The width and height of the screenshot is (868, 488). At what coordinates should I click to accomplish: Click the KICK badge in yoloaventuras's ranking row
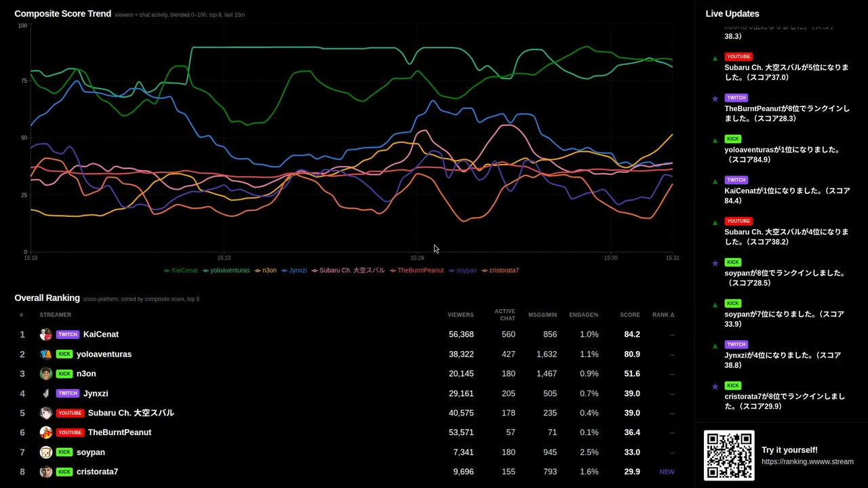pos(64,354)
